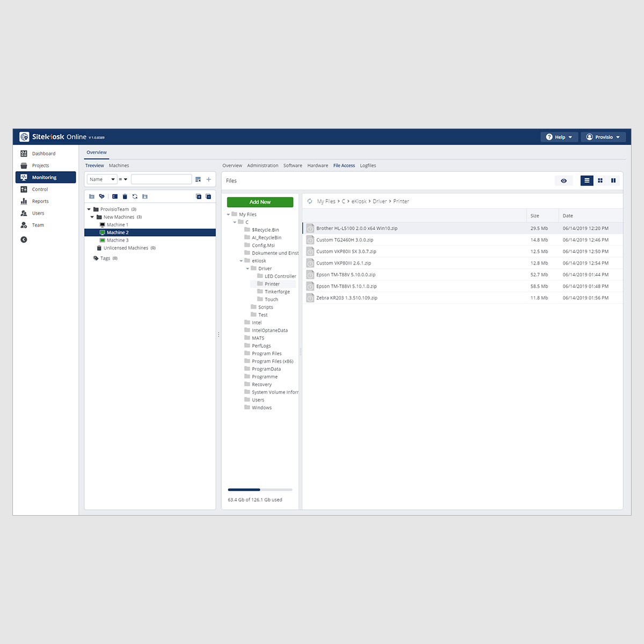Click the collapse all nodes icon
The image size is (644, 644).
coord(208,196)
